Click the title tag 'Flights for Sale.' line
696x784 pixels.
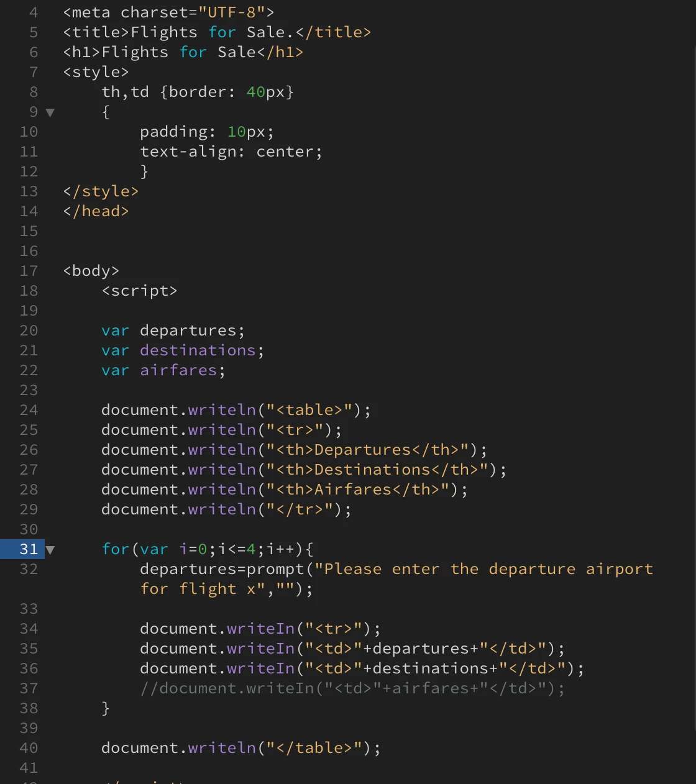[217, 32]
